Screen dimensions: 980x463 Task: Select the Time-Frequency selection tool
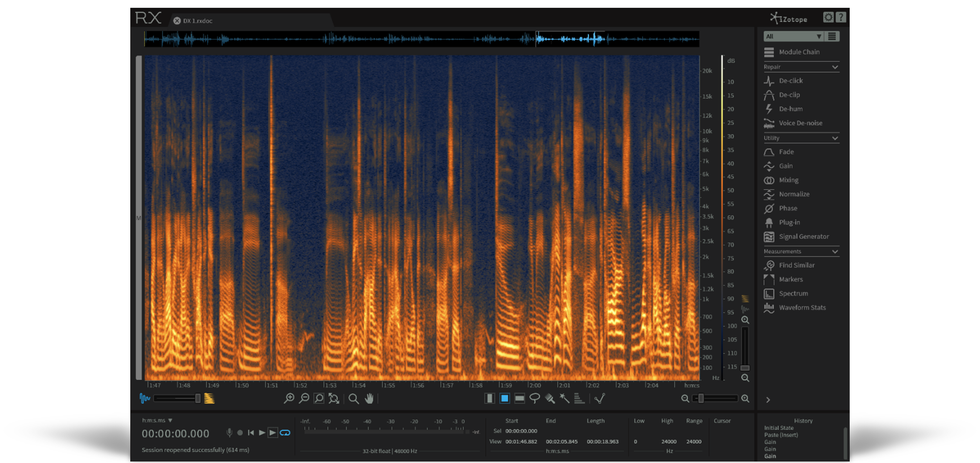click(x=505, y=399)
